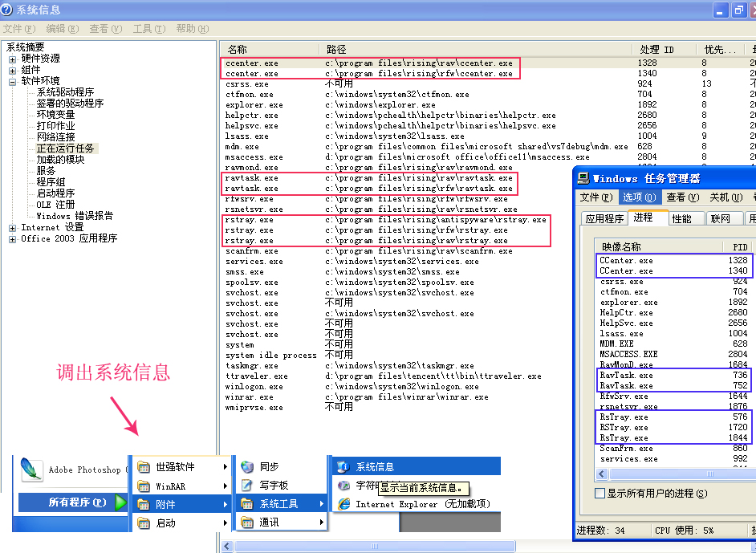Click the 系统工具 folder icon
Screen dimensions: 756x553
click(x=247, y=504)
